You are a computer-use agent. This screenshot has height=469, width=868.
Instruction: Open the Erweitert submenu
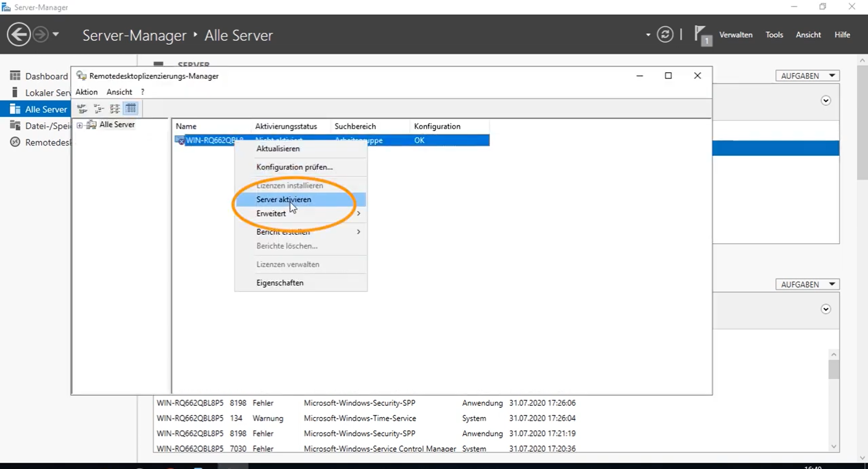pos(271,213)
